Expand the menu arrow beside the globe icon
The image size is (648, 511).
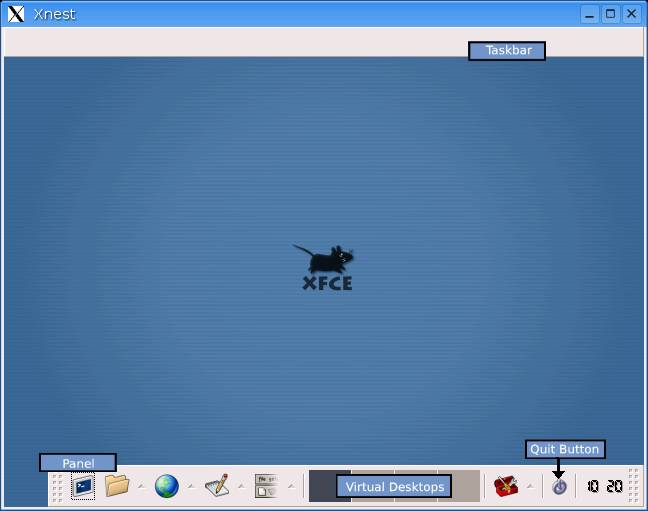191,486
